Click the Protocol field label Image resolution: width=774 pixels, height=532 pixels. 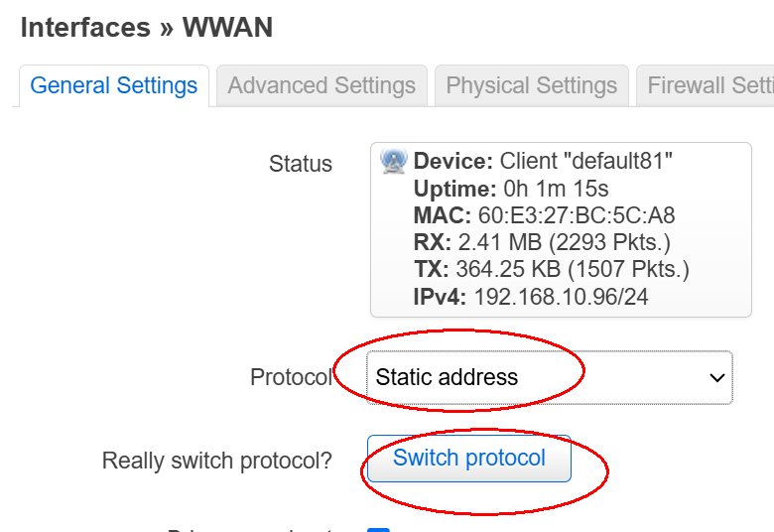291,377
